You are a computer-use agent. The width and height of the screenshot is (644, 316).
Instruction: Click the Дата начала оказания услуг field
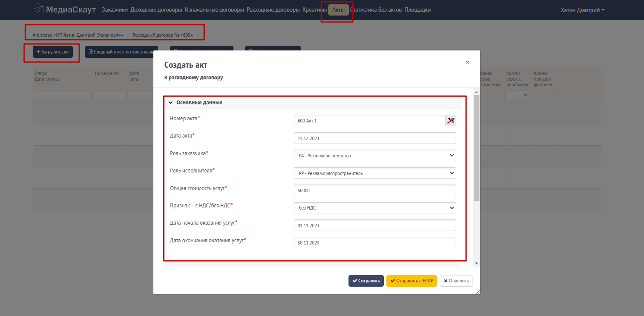pyautogui.click(x=375, y=225)
